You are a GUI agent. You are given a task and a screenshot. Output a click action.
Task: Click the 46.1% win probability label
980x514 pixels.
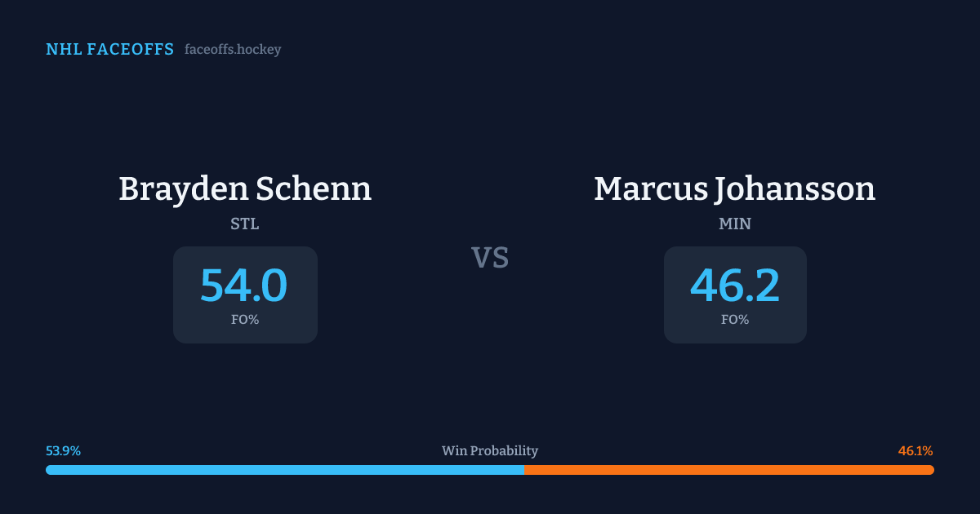point(915,451)
